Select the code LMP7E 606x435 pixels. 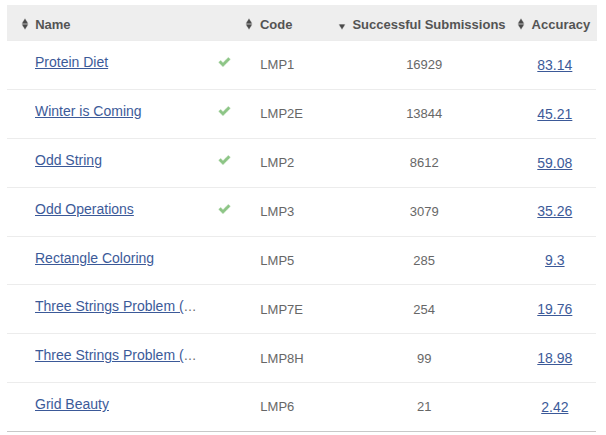coord(281,309)
